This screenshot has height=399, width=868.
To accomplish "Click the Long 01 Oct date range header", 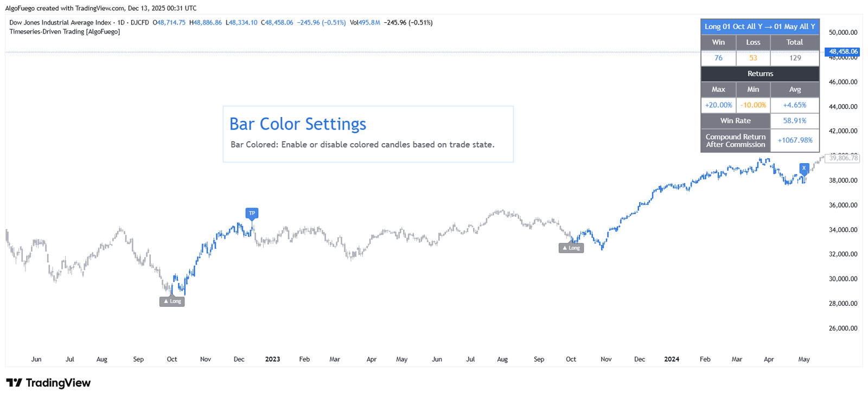I will [759, 27].
